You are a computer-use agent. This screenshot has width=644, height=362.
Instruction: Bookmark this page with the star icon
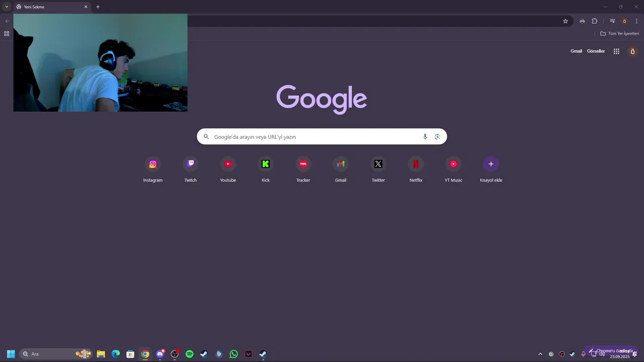coord(566,21)
